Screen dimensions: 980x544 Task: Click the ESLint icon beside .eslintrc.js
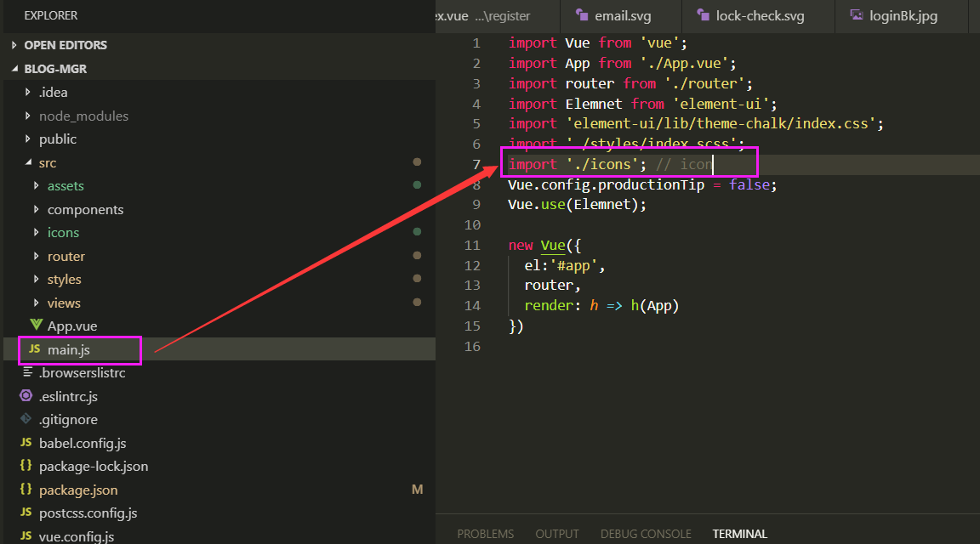[26, 395]
